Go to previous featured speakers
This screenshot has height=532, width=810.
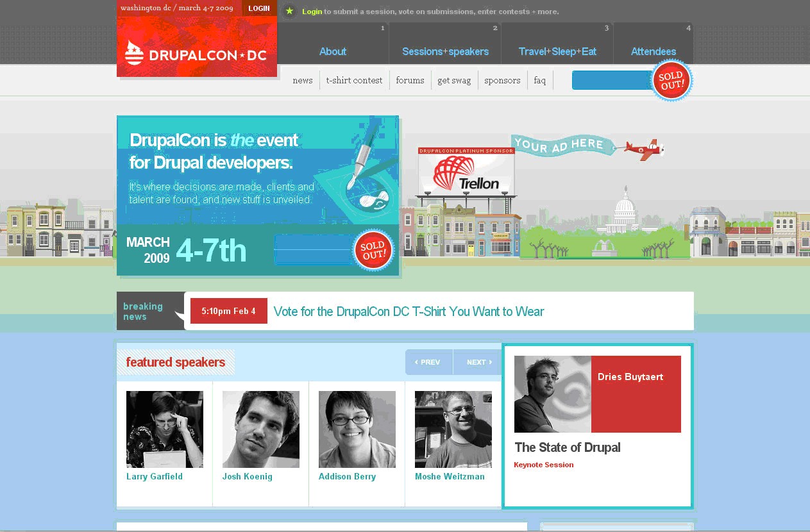pos(428,362)
